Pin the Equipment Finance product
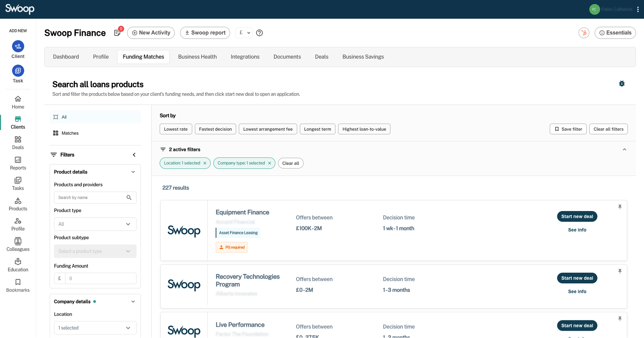The image size is (644, 338). point(620,207)
